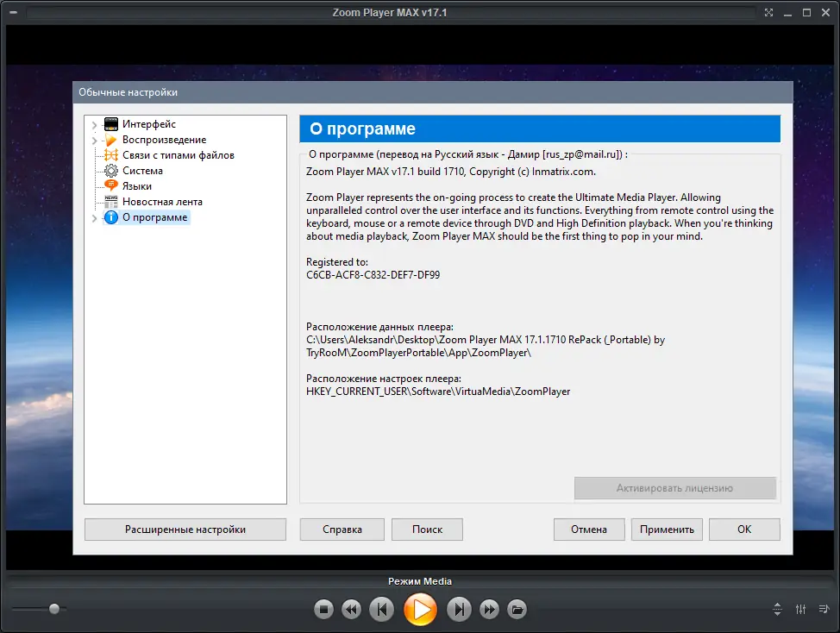Open the playlist editor icon

click(824, 609)
